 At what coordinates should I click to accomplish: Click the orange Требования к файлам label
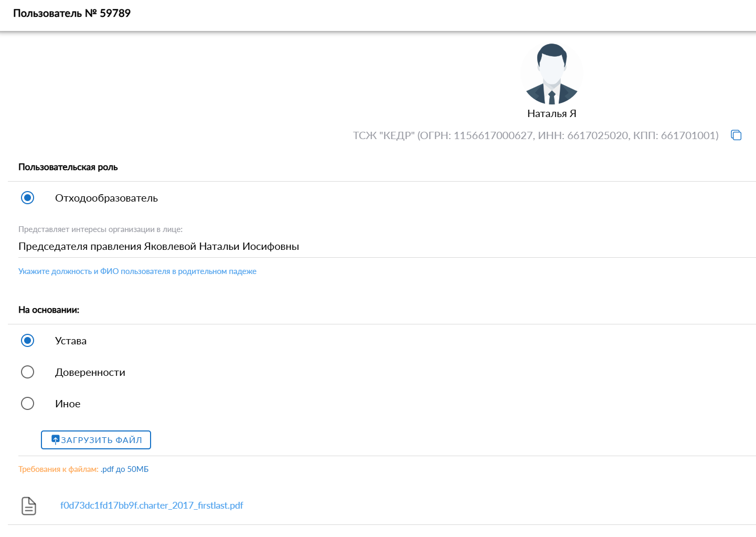58,469
